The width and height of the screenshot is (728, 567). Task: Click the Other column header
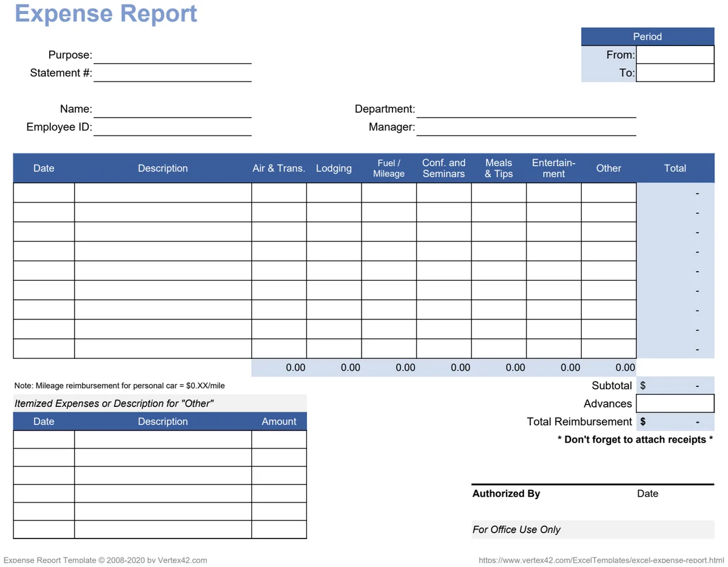click(x=608, y=168)
